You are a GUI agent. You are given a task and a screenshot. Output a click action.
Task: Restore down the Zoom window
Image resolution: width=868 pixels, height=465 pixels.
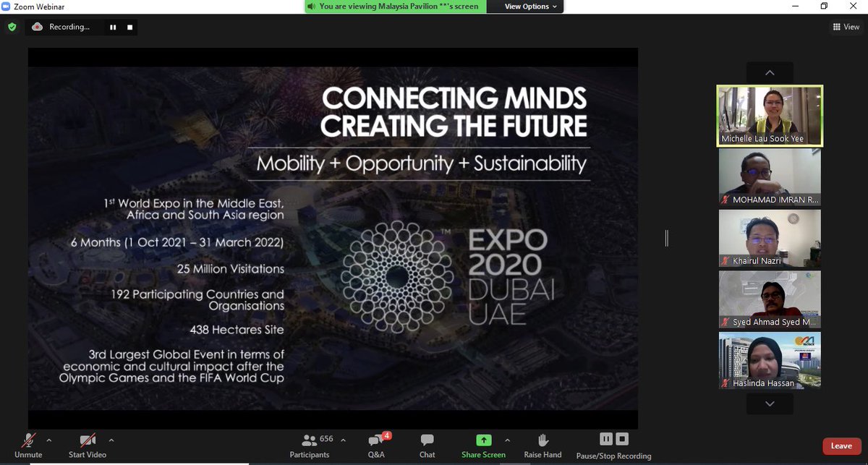(824, 7)
